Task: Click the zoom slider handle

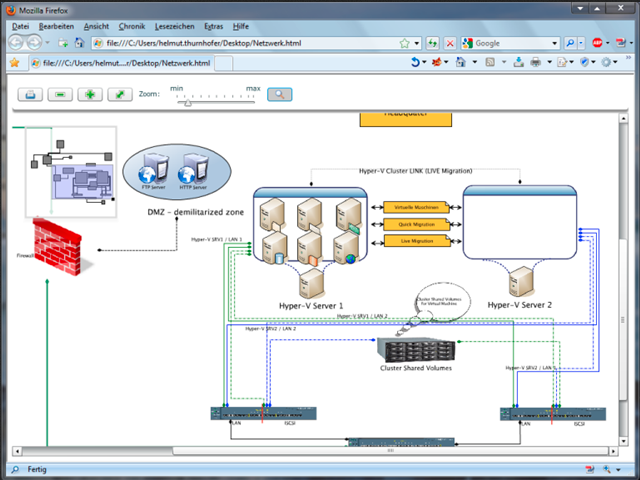Action: click(x=188, y=102)
